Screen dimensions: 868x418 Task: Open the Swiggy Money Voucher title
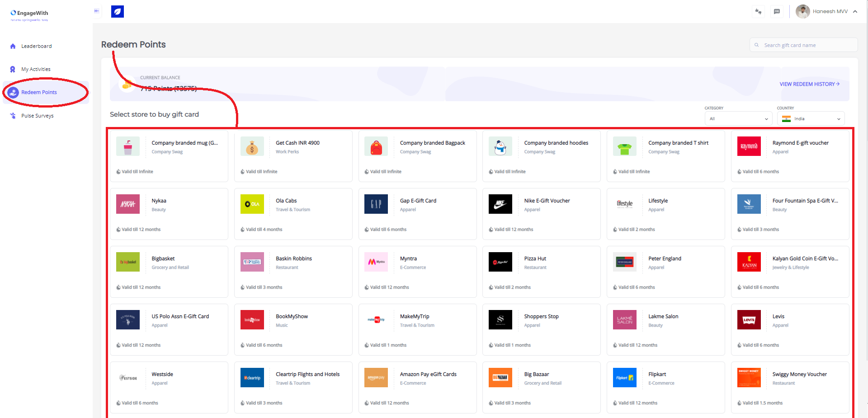[799, 374]
